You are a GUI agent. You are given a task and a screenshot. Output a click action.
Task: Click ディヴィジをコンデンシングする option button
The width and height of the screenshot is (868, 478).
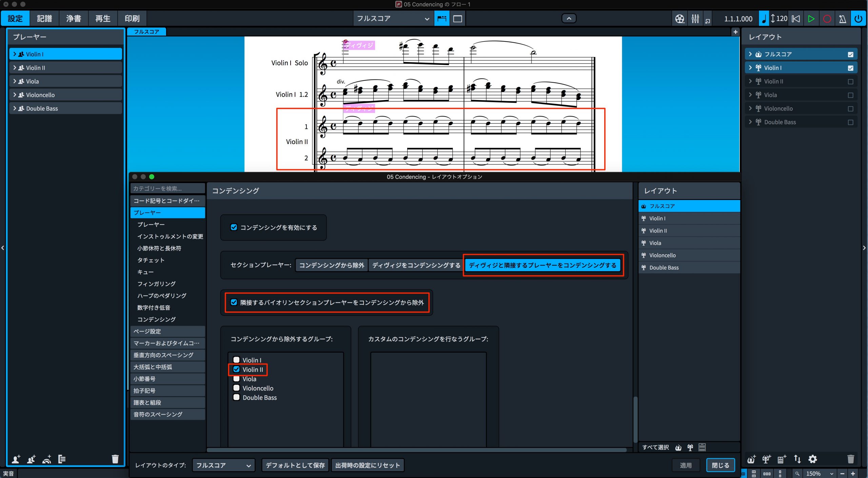pos(416,265)
